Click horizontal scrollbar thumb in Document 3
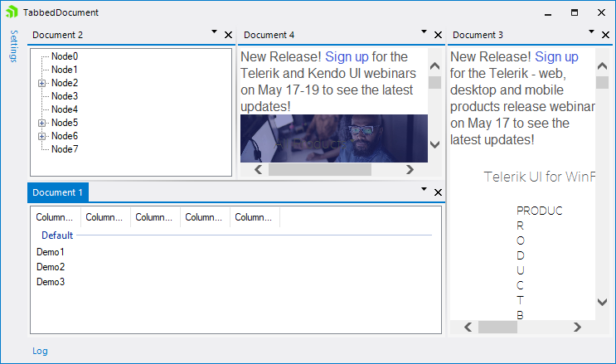This screenshot has width=616, height=364. pyautogui.click(x=497, y=327)
